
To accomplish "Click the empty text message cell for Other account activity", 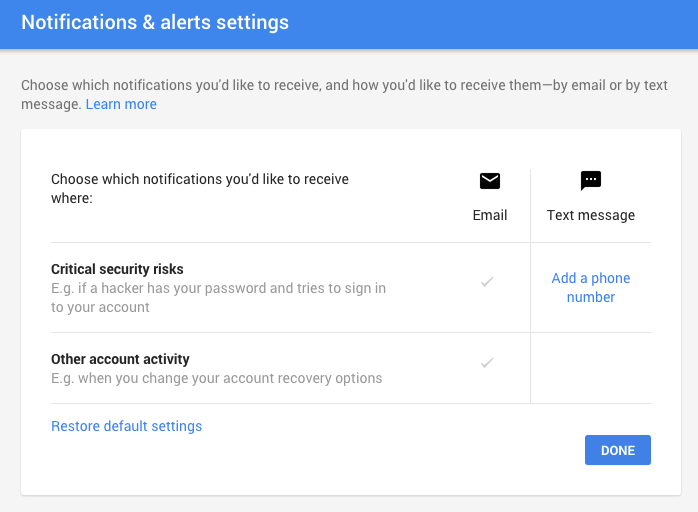I will point(591,368).
